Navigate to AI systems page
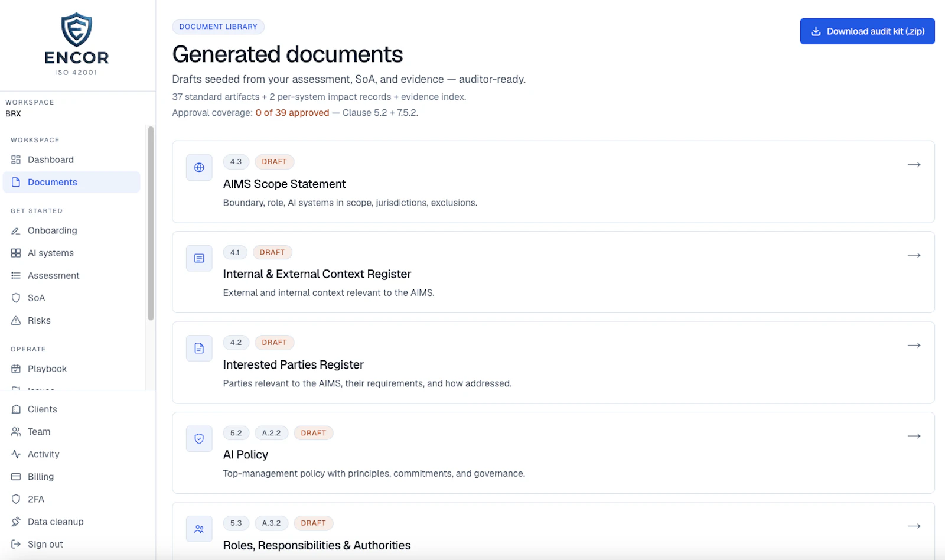 point(71,253)
